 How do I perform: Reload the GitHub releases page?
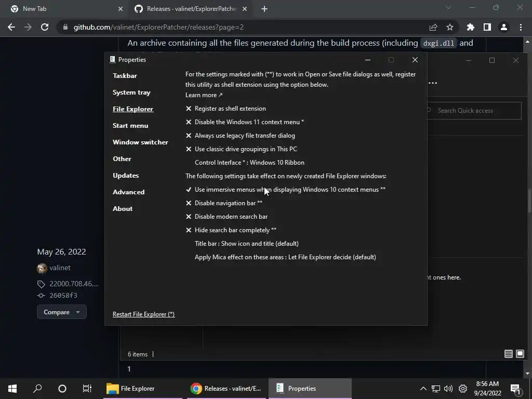click(45, 27)
